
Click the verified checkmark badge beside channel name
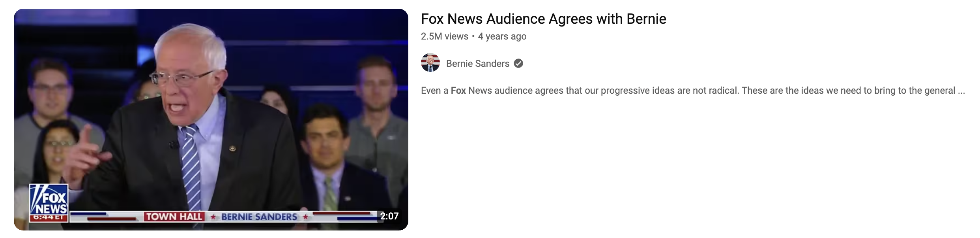click(518, 63)
